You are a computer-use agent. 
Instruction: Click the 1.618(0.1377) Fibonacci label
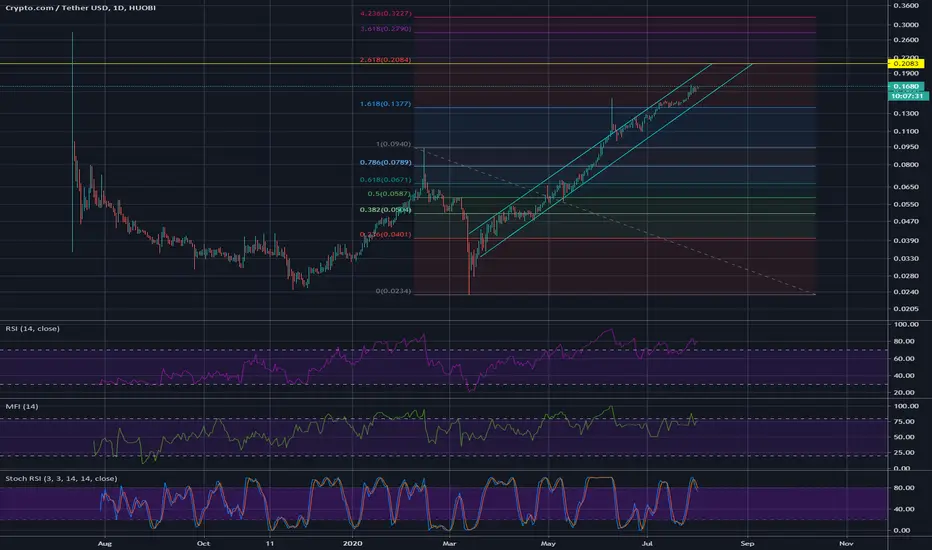tap(385, 103)
